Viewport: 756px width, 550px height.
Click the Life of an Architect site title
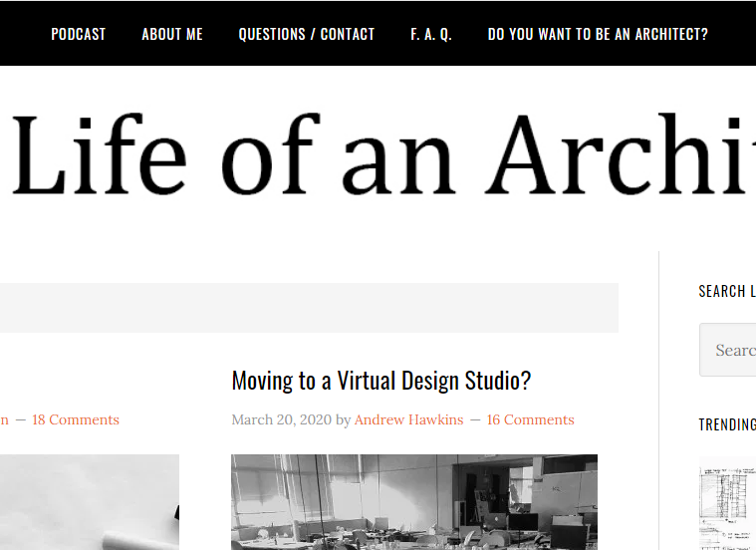(378, 154)
